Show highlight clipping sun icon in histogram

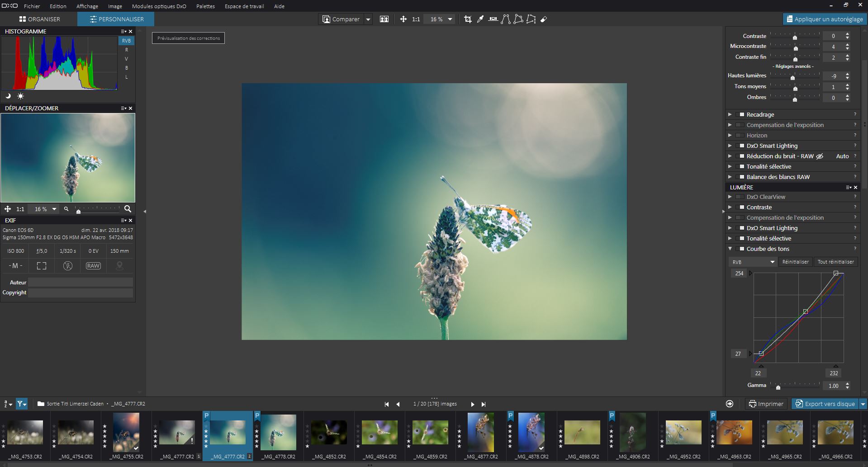20,96
